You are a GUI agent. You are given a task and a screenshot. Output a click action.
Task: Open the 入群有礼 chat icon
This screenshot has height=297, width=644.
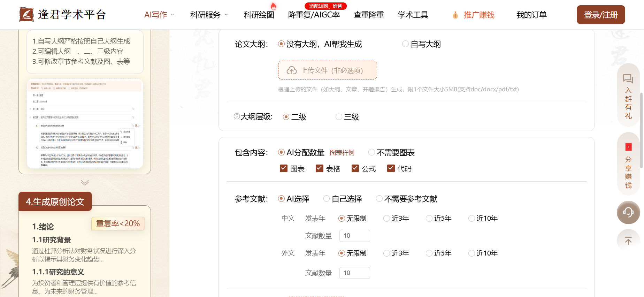point(628,79)
